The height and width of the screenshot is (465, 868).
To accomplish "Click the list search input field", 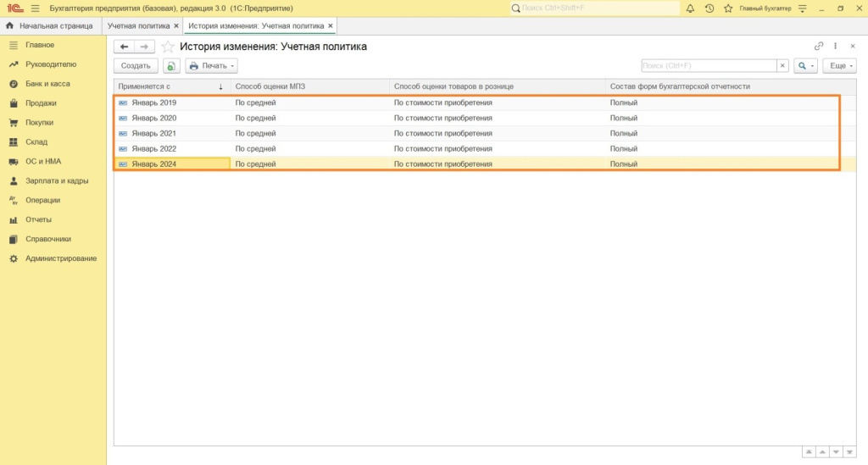I will point(709,66).
